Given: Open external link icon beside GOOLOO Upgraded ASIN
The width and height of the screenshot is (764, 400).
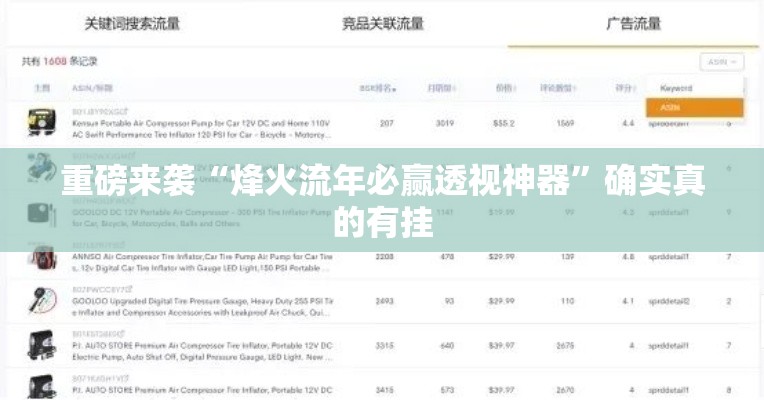Looking at the screenshot, I should tap(129, 289).
